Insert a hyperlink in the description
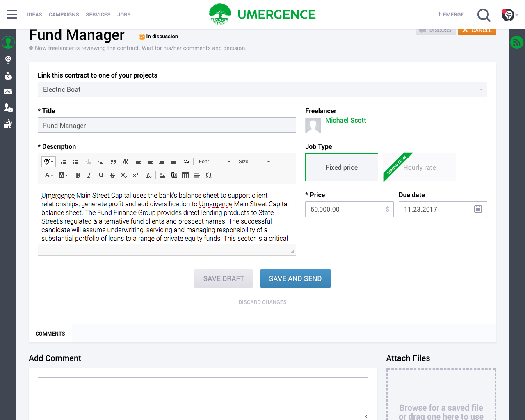 tap(186, 161)
